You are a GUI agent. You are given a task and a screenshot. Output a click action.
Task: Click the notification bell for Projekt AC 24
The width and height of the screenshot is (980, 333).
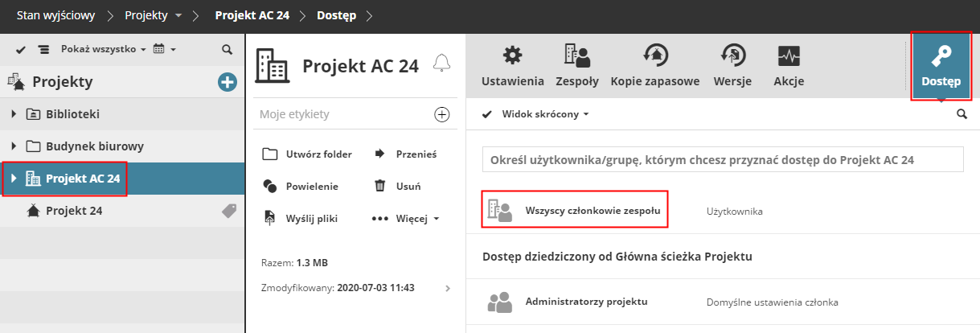click(441, 64)
